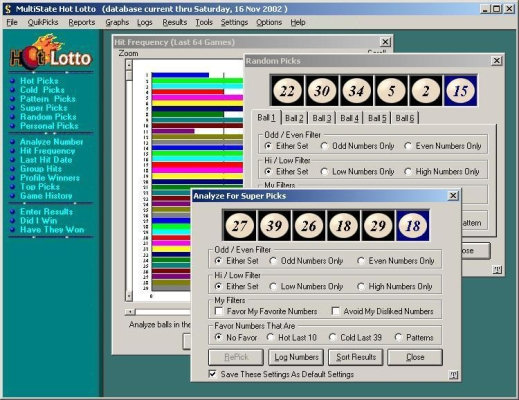Click ball 5 in Random Picks
This screenshot has height=400, width=519.
tap(391, 91)
